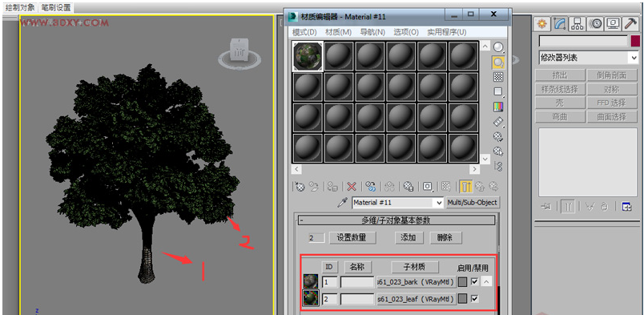This screenshot has width=644, height=315.
Task: Click the Sample Type sphere icon
Action: pyautogui.click(x=498, y=47)
